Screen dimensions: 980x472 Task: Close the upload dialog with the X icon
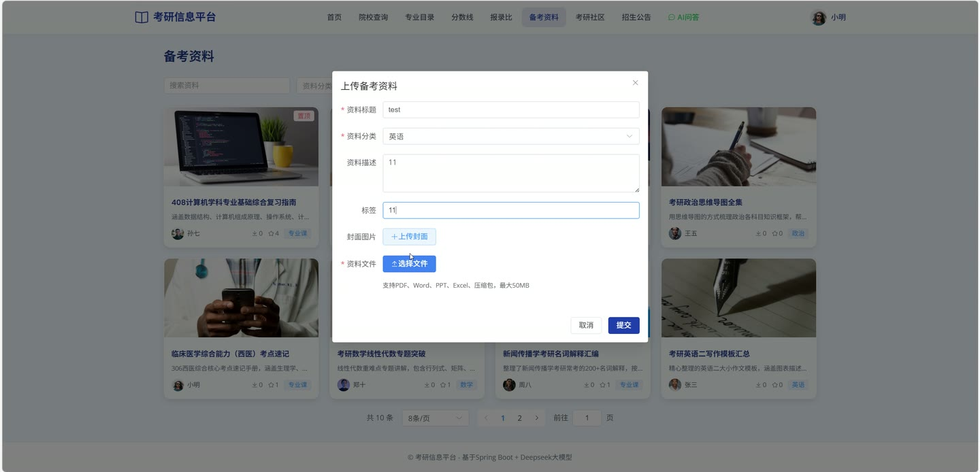pos(635,83)
